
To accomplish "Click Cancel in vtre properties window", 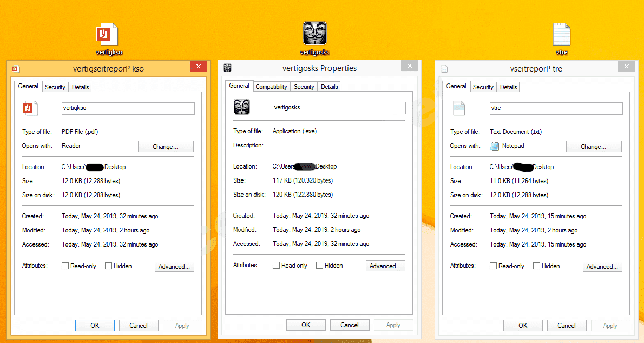I will tap(567, 325).
